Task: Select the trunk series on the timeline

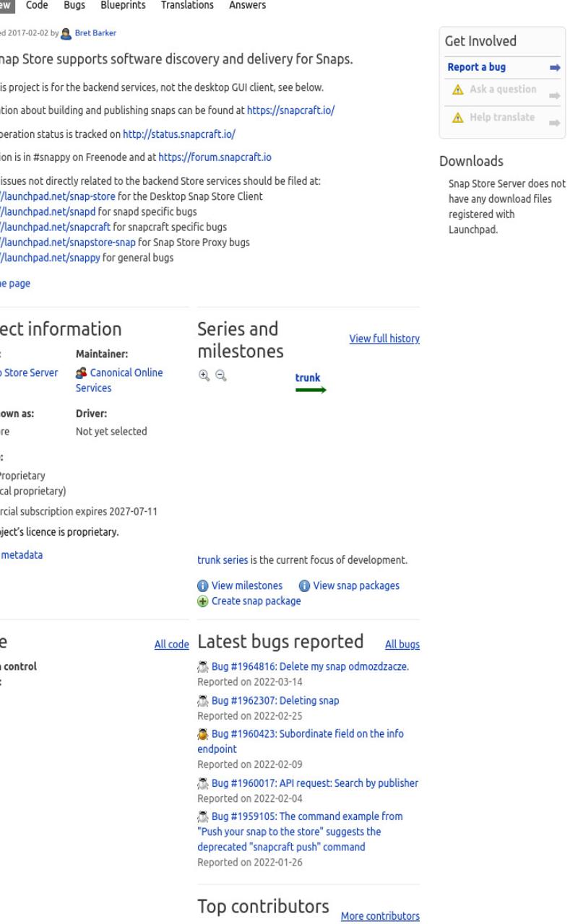Action: [308, 378]
